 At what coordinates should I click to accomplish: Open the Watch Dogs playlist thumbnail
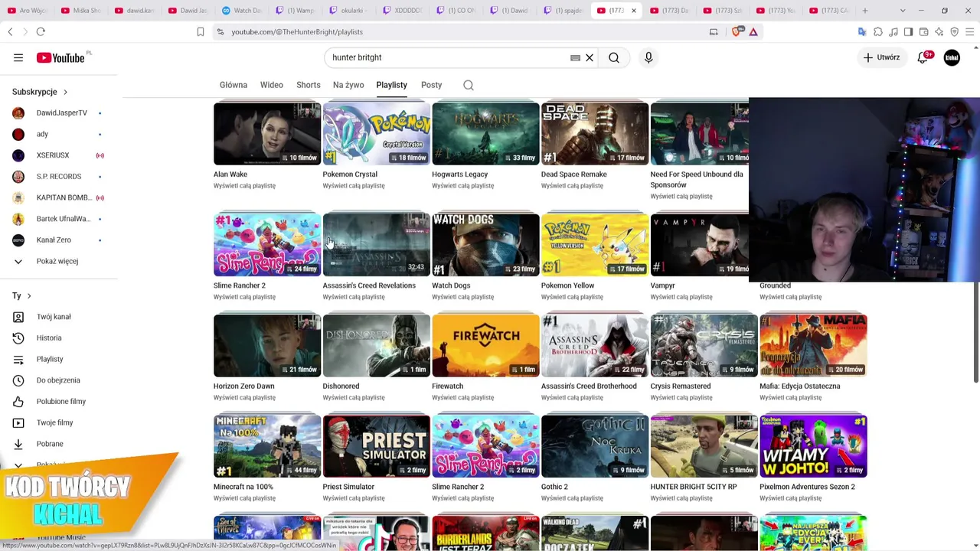coord(485,245)
